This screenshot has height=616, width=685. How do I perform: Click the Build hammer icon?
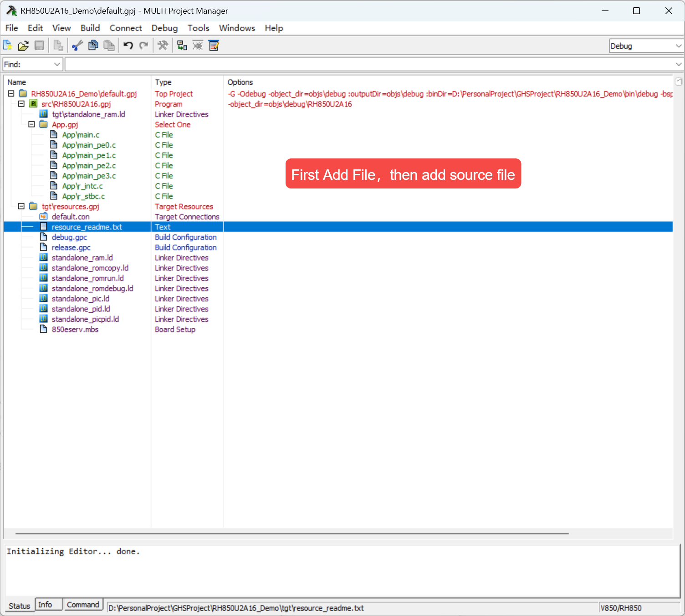(163, 46)
